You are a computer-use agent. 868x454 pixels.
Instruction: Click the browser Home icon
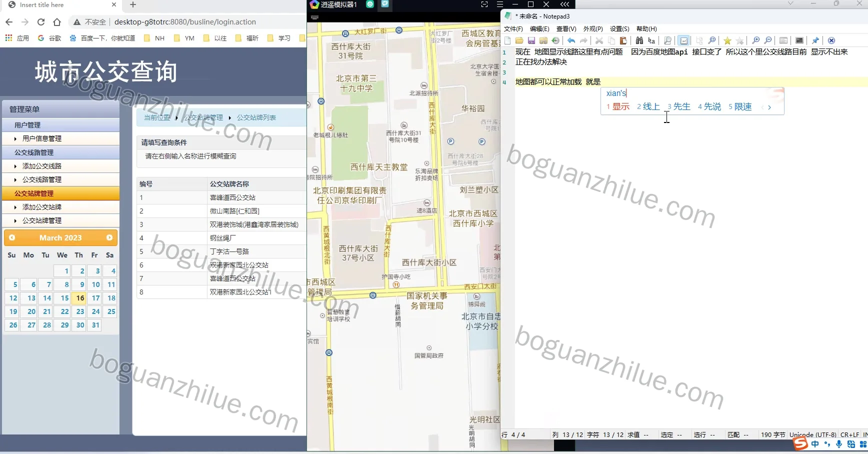point(57,22)
